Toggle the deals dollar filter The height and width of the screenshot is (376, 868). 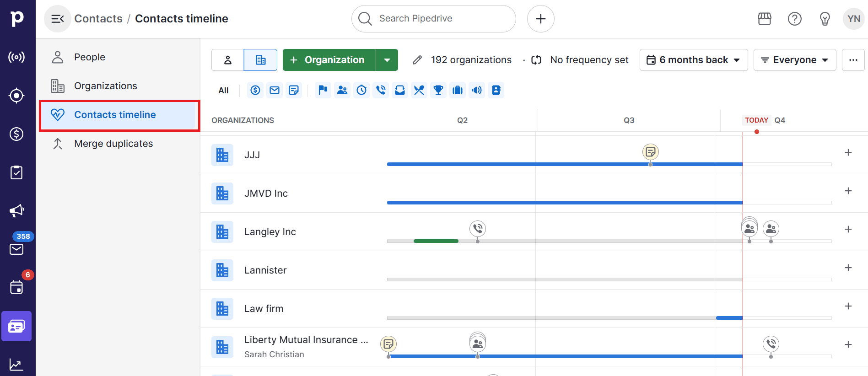pos(255,90)
